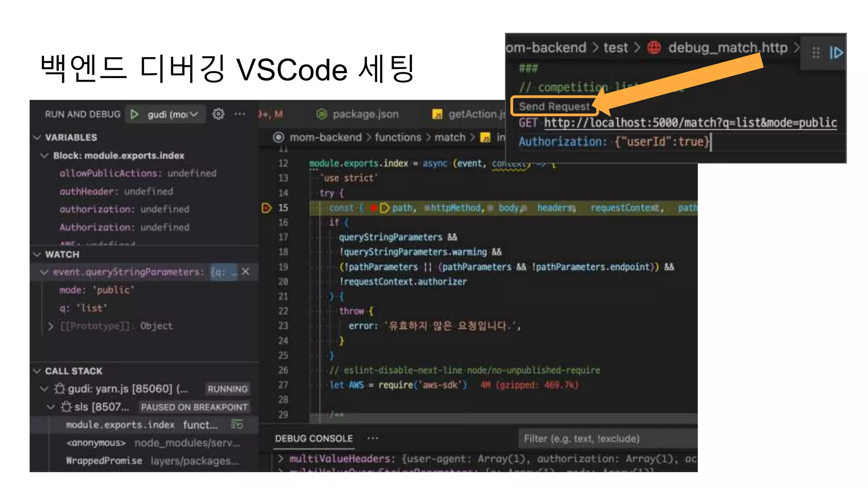Click the require('aws-sdk') code line
Image resolution: width=868 pixels, height=488 pixels.
click(398, 385)
